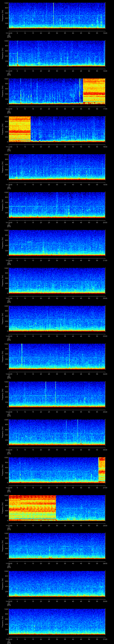
Task: Click the '24:00' end time label
Action: [x=105, y=374]
